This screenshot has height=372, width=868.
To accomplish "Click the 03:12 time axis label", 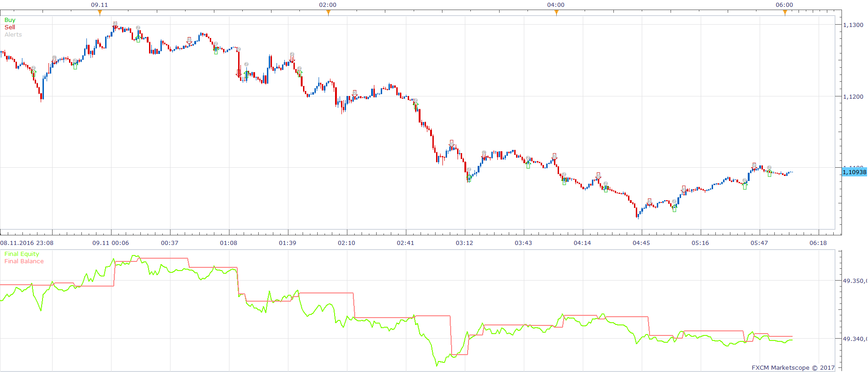I will [x=464, y=243].
